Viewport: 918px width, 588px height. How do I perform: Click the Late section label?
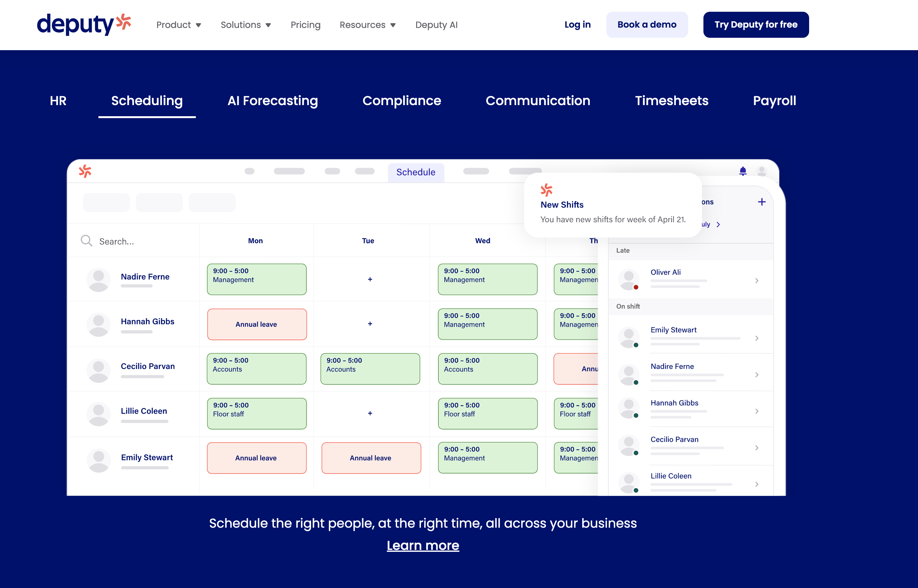pos(622,251)
